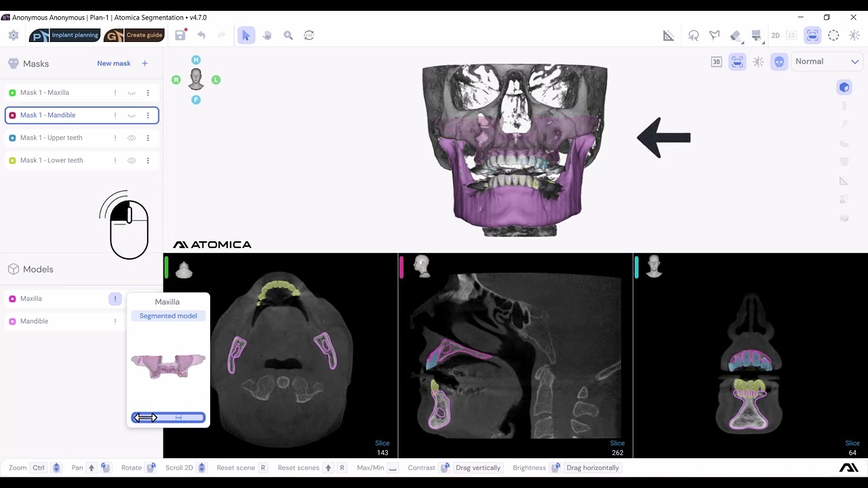
Task: Click the blue slider in Maxilla popup
Action: coord(168,418)
